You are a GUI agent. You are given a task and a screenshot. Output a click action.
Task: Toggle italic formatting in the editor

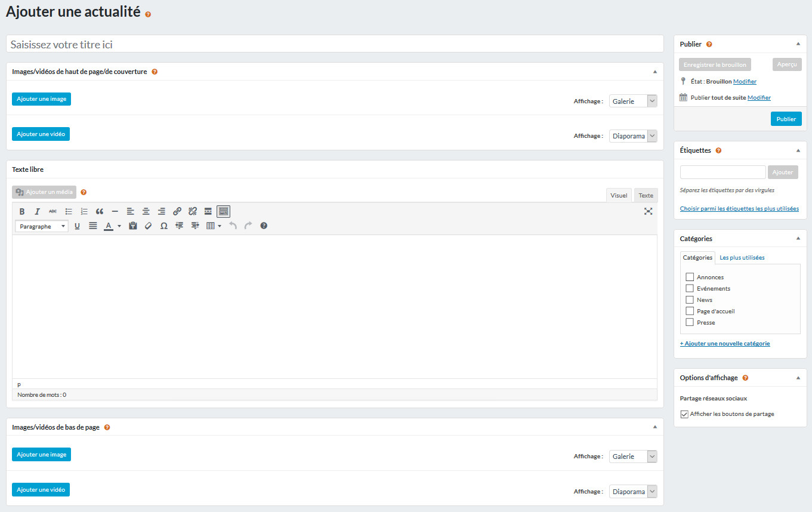point(37,211)
